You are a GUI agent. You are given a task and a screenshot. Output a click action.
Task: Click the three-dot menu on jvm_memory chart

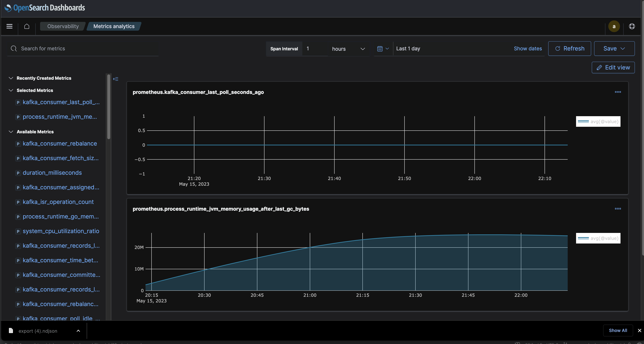(x=618, y=209)
